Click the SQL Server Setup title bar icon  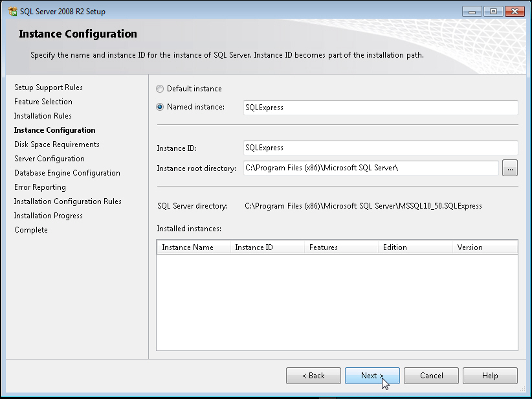(x=12, y=12)
